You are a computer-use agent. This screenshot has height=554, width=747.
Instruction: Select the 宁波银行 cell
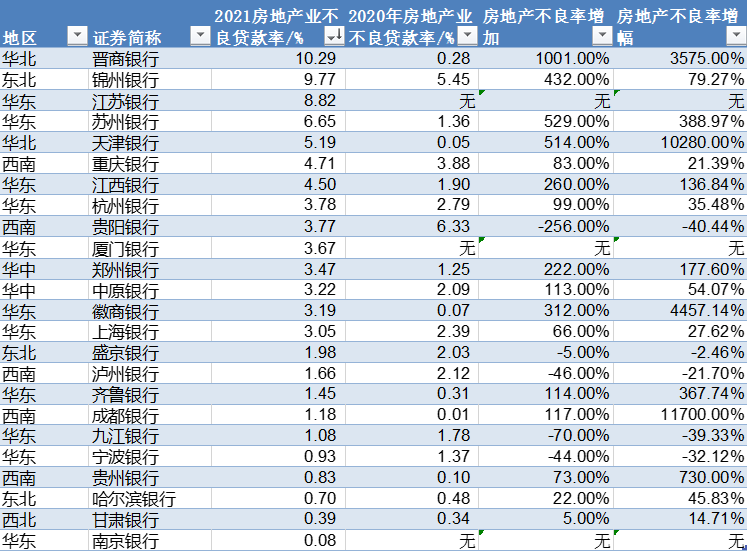tap(150, 456)
